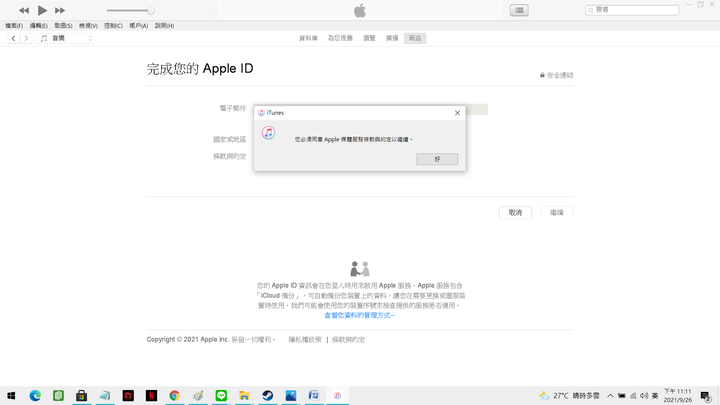Open Google Chrome from the taskbar
Image resolution: width=720 pixels, height=405 pixels.
[174, 395]
